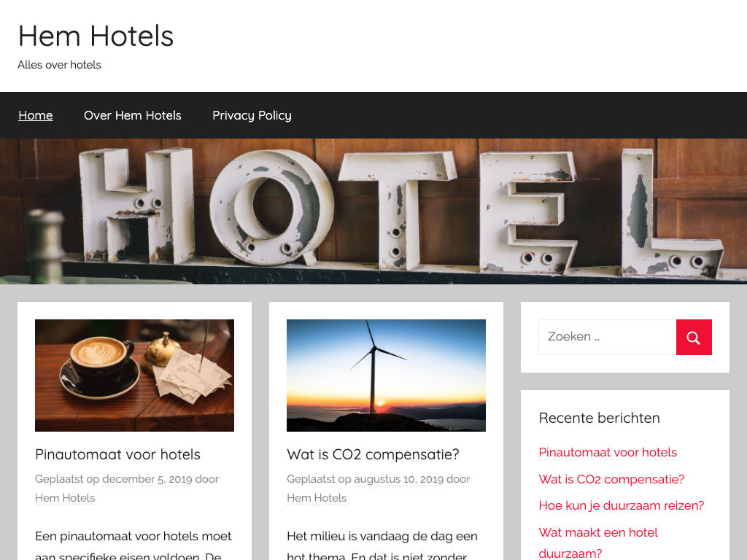Open the Privacy Policy menu item
Viewport: 747px width, 560px height.
252,115
